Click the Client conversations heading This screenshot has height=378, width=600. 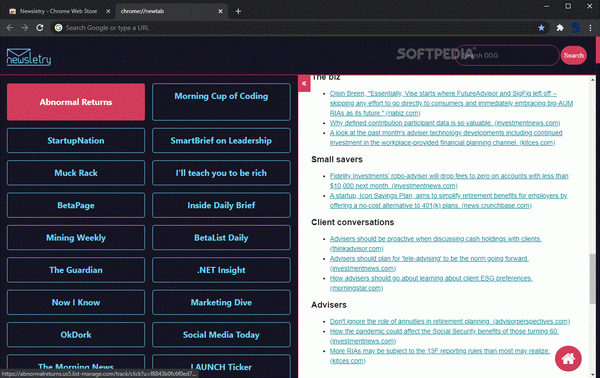(352, 222)
